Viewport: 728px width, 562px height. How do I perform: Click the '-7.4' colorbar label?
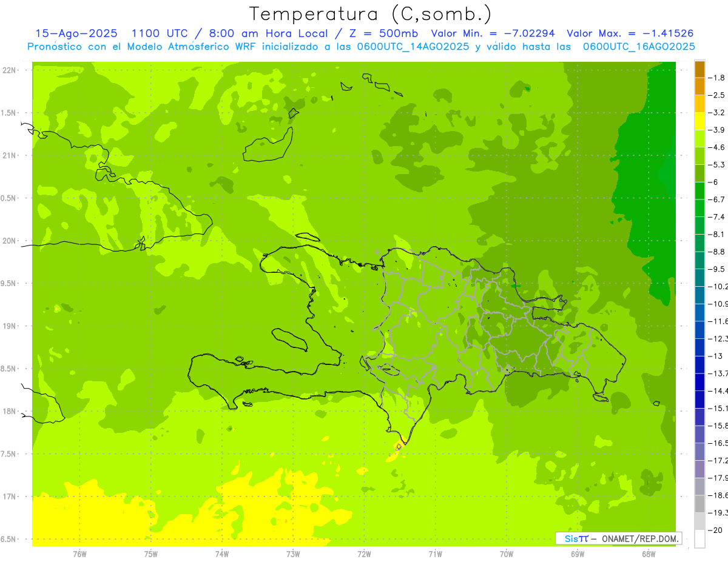pyautogui.click(x=716, y=216)
